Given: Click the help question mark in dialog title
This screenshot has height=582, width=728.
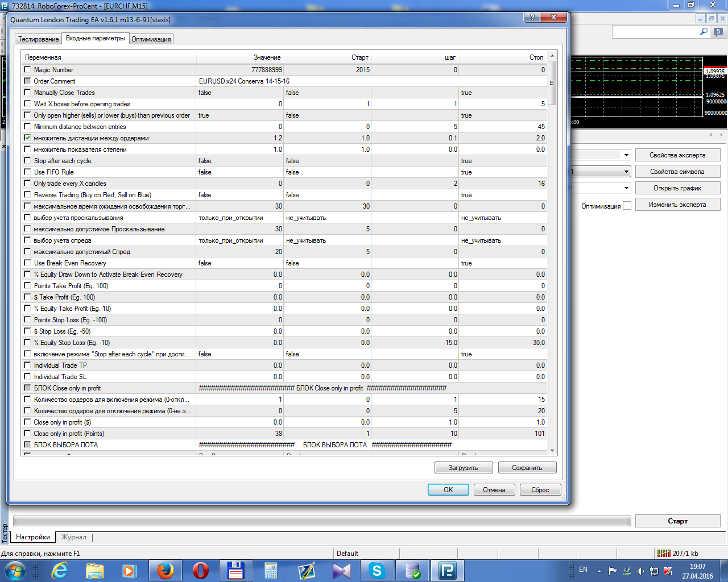Looking at the screenshot, I should click(532, 17).
